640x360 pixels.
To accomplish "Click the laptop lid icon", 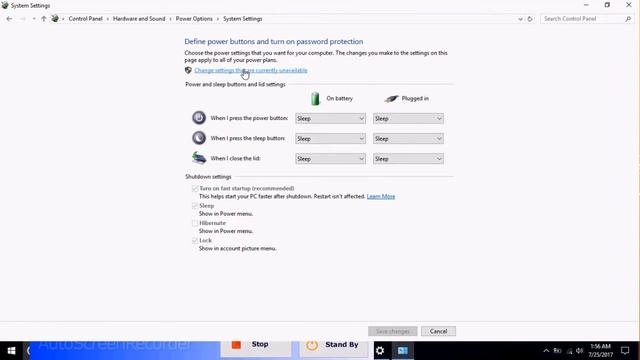I will [x=199, y=158].
